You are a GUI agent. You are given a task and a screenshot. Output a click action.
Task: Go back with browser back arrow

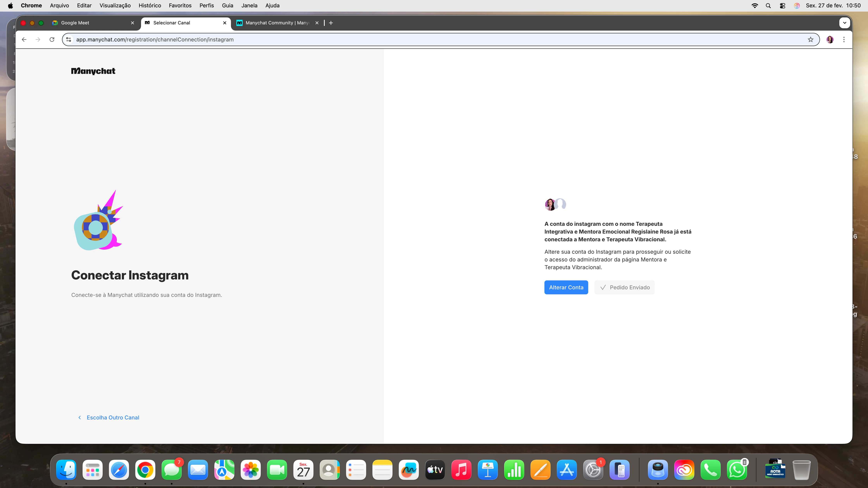click(24, 39)
